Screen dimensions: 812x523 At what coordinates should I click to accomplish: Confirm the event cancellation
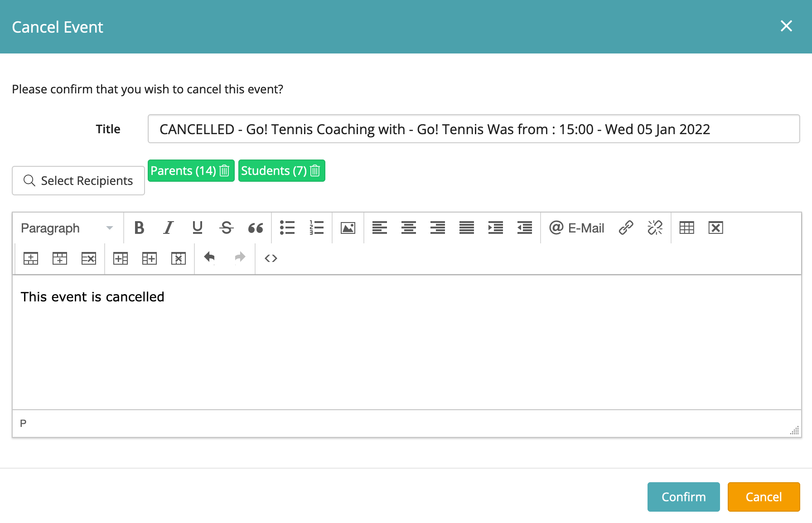(683, 497)
